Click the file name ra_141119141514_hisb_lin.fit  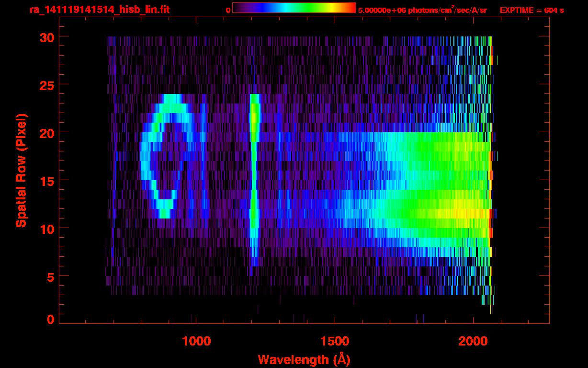tap(99, 10)
